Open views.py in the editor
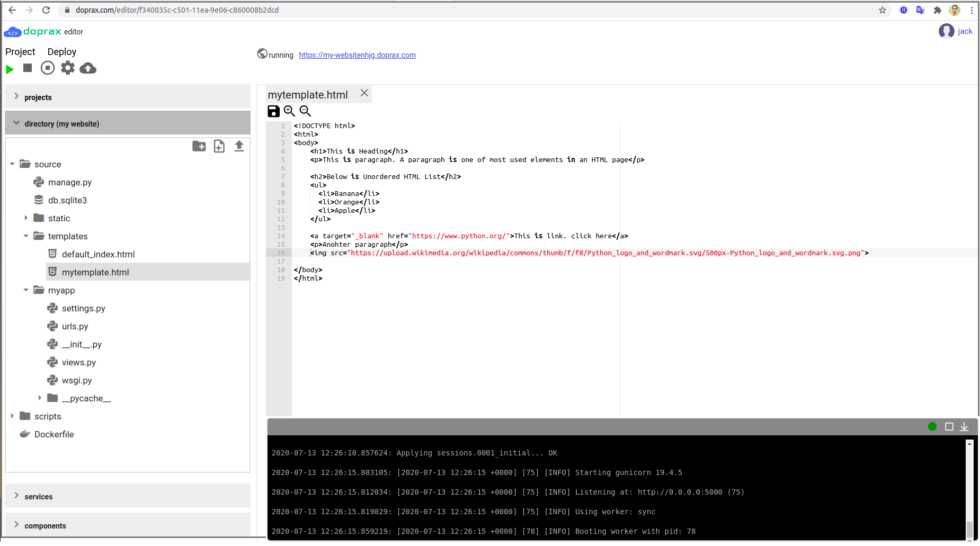The width and height of the screenshot is (980, 546). tap(79, 362)
